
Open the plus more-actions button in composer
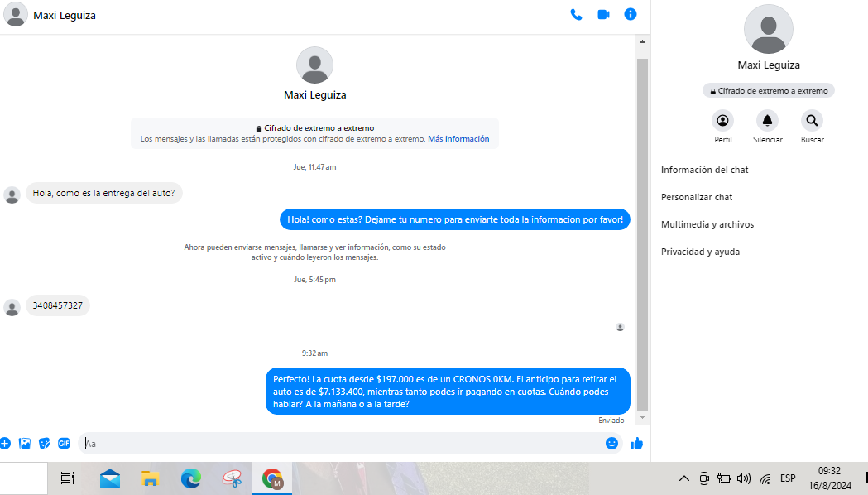pyautogui.click(x=5, y=443)
